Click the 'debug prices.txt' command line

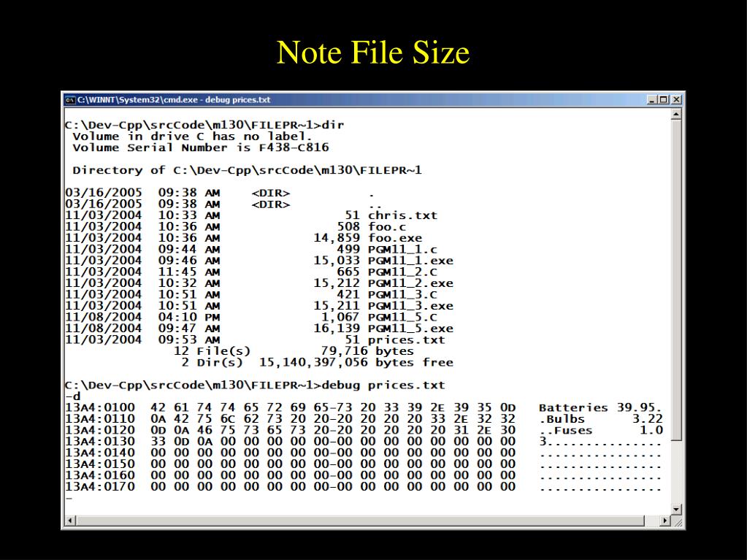pyautogui.click(x=255, y=386)
